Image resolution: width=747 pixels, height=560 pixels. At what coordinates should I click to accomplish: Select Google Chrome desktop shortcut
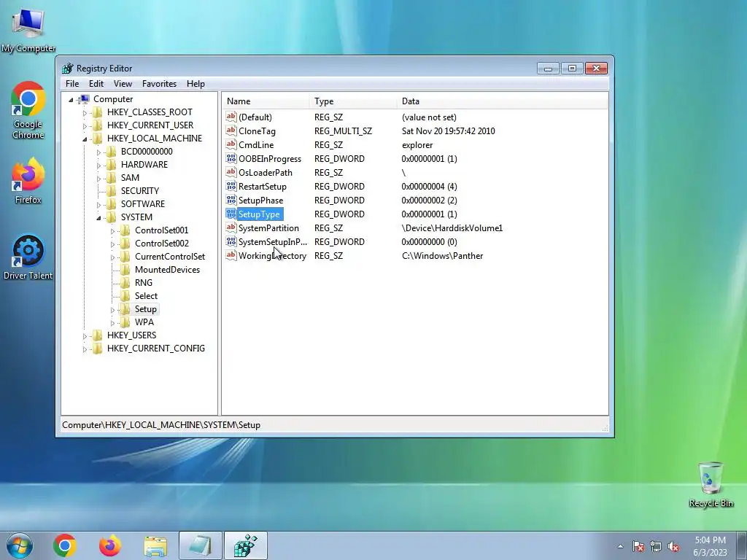click(x=28, y=111)
